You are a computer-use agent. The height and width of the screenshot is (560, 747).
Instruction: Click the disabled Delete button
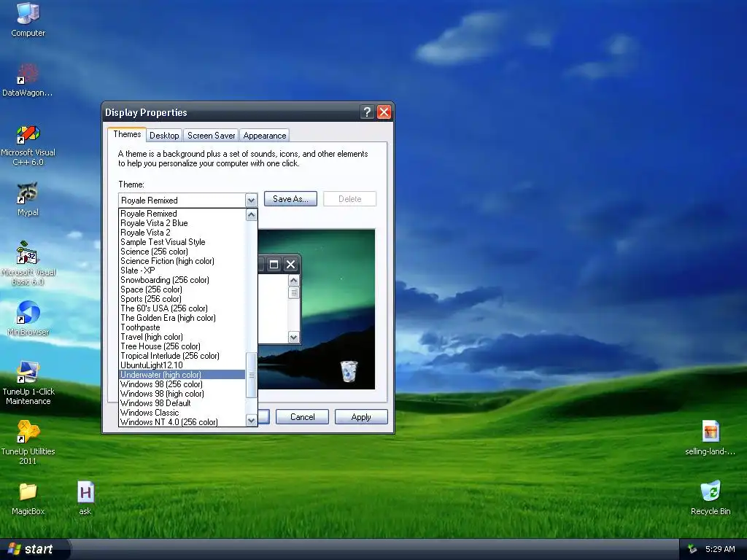(349, 199)
